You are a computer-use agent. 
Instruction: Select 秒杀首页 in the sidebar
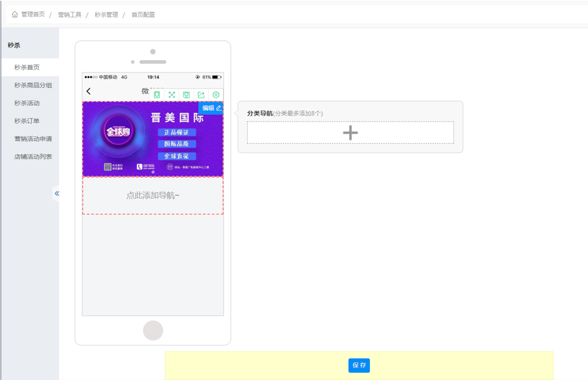click(27, 67)
